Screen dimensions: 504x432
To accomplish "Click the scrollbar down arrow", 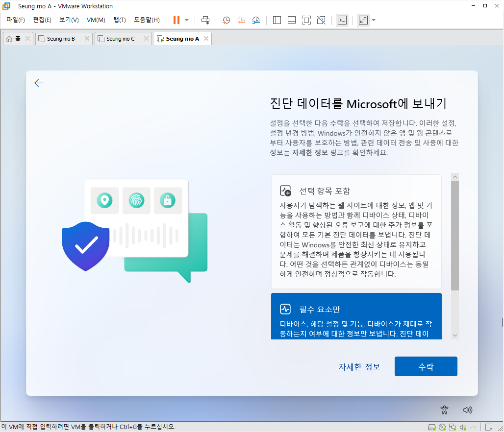I will coord(455,336).
